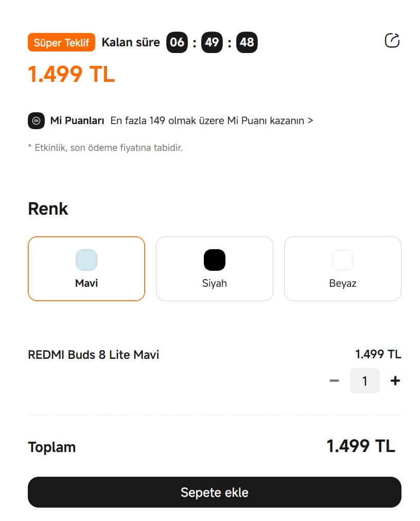This screenshot has width=420, height=521.
Task: Click the minutes countdown box showing 49
Action: coord(212,42)
